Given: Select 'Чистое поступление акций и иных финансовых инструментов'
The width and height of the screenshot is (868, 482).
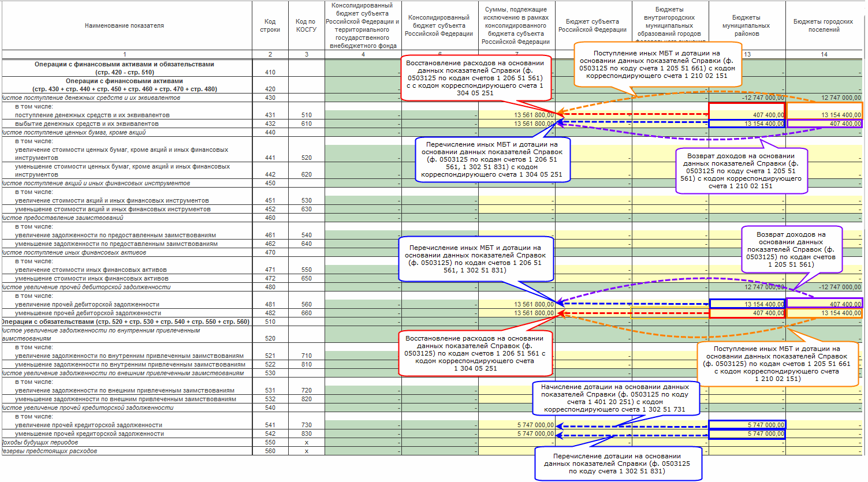Looking at the screenshot, I should coord(95,183).
